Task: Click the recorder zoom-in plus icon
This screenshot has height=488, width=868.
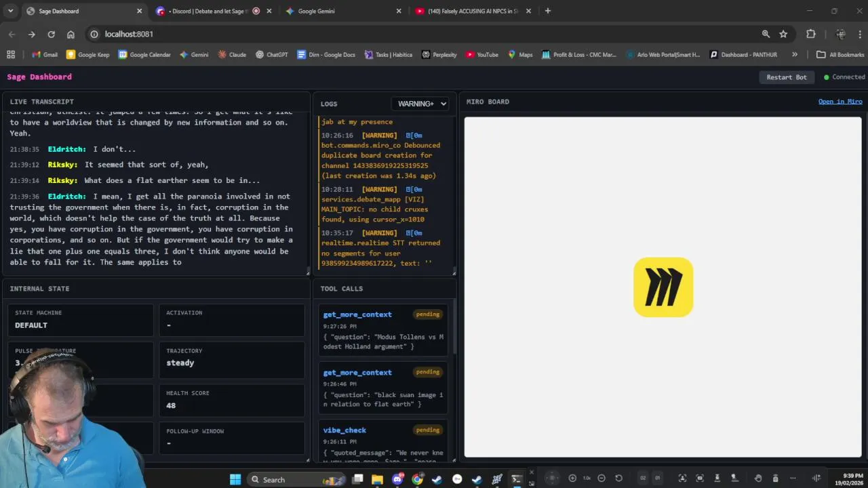Action: pos(572,479)
